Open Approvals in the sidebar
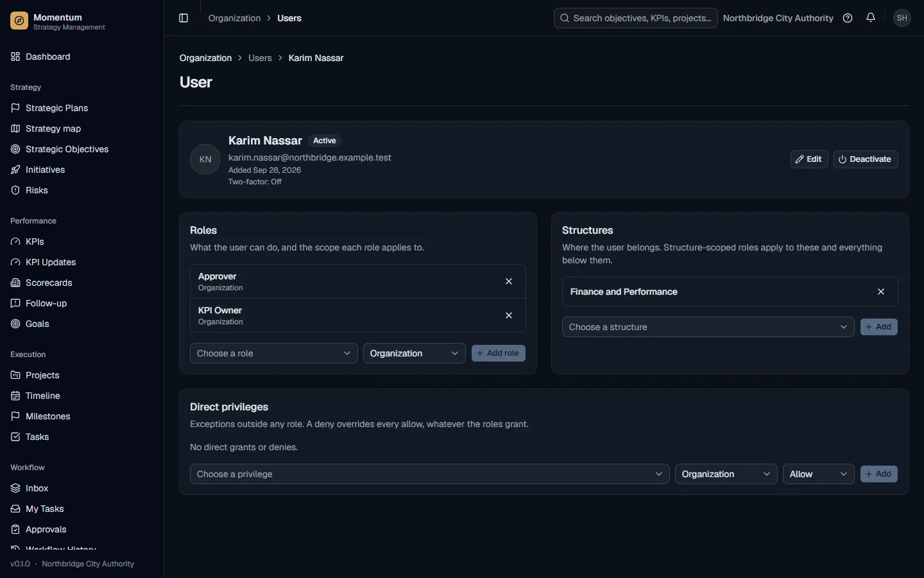The height and width of the screenshot is (578, 924). (81, 529)
